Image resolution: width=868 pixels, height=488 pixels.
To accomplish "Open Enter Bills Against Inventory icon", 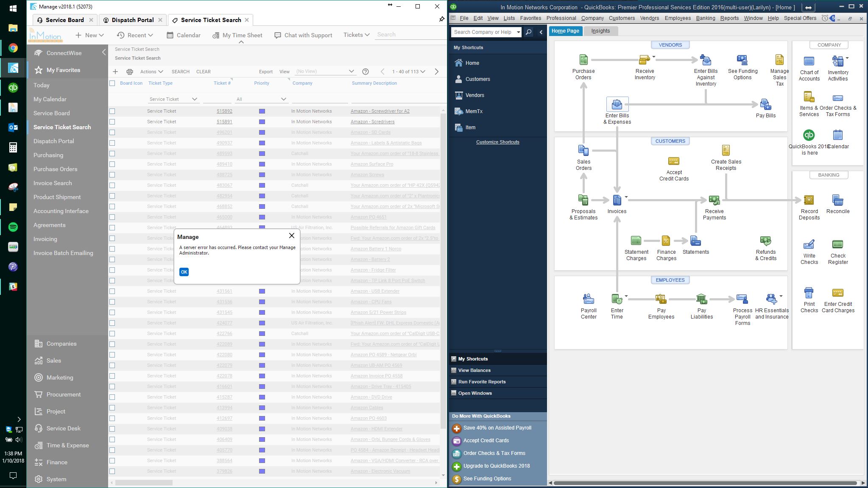I will coord(706,60).
